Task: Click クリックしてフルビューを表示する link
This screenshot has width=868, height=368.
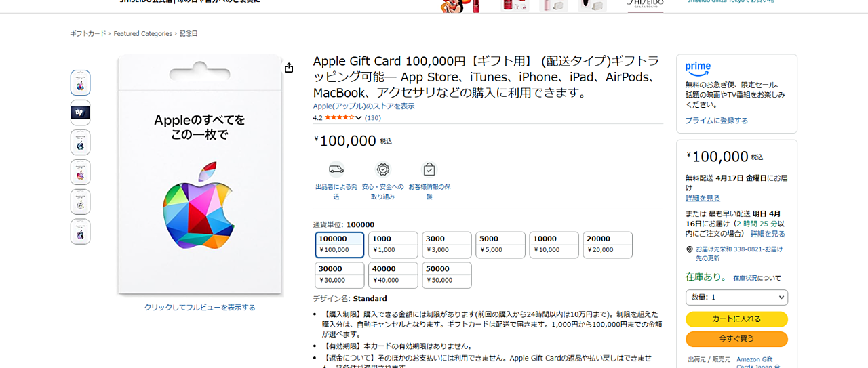Action: coord(199,307)
